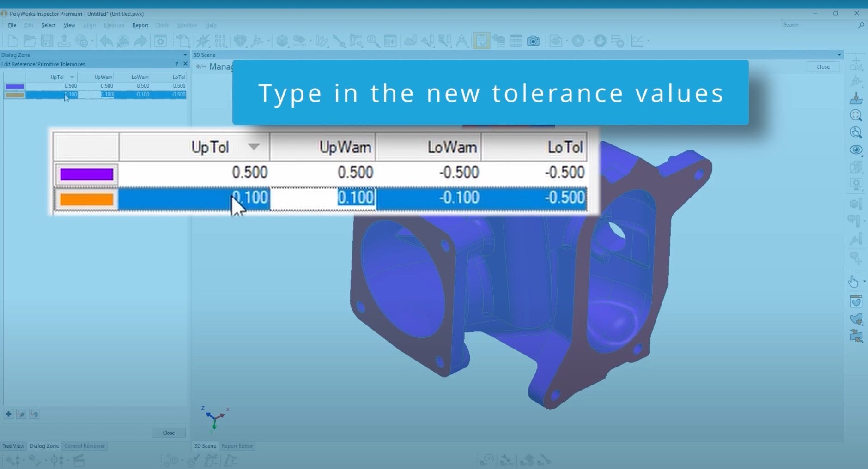The image size is (868, 469).
Task: Run the play control in the toolbar
Action: 578,41
